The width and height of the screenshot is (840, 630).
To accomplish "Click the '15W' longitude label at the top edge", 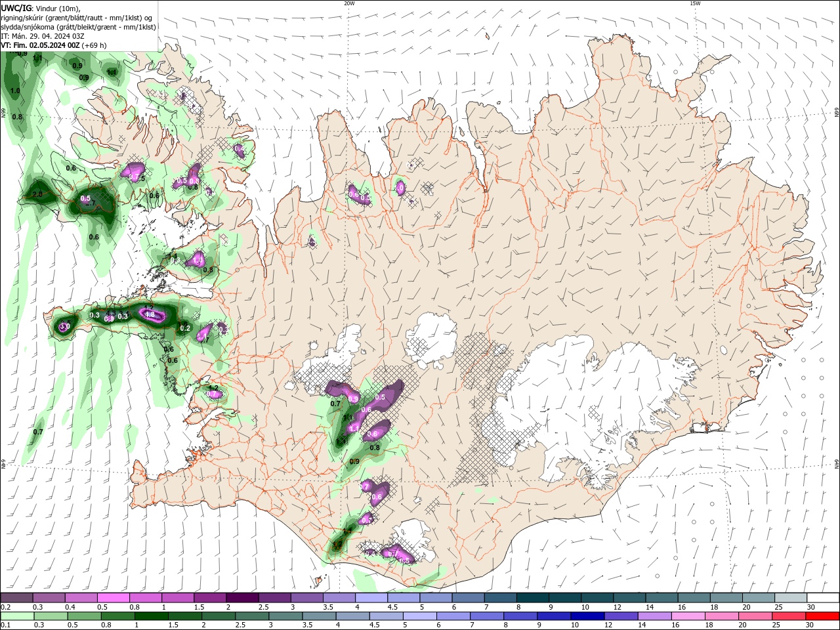I will click(x=695, y=3).
